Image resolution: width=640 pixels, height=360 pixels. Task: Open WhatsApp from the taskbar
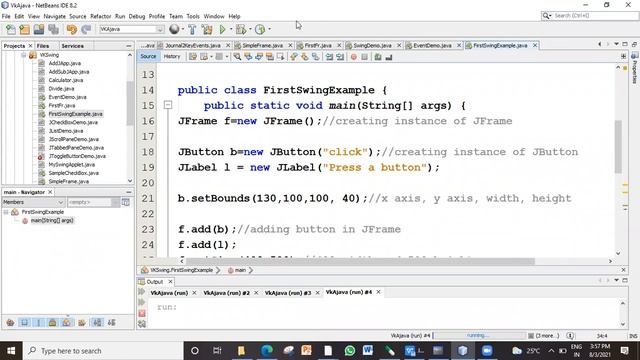[349, 351]
